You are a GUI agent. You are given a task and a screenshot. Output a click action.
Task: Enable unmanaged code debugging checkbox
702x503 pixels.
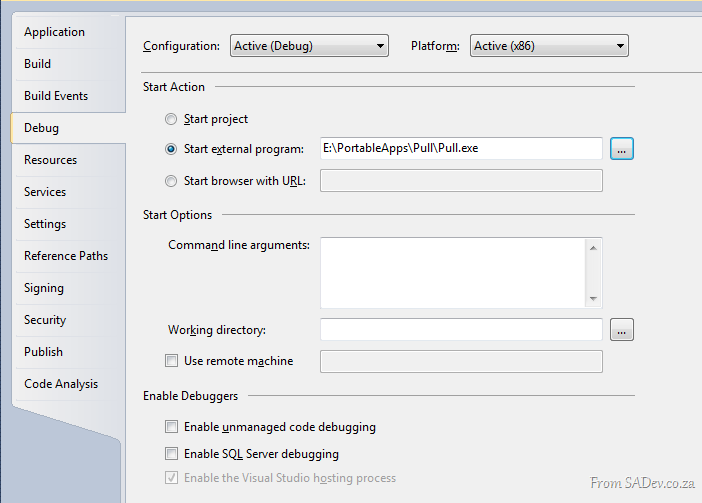coord(171,426)
